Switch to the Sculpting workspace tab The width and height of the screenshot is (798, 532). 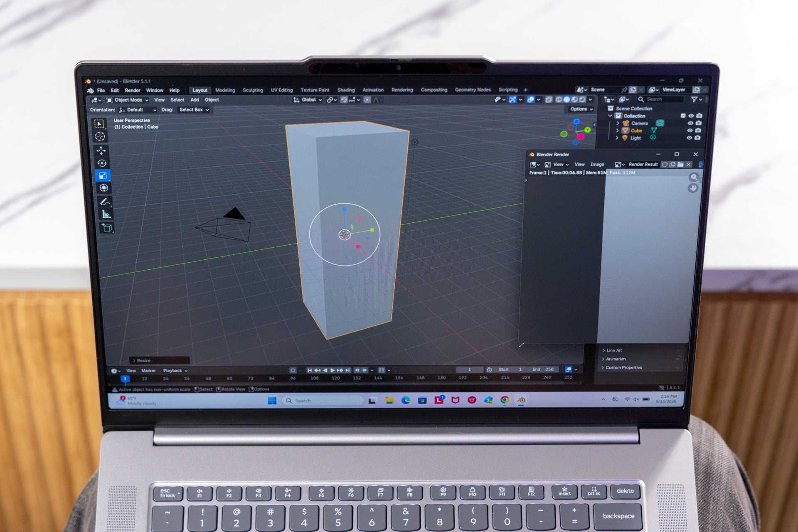point(253,90)
